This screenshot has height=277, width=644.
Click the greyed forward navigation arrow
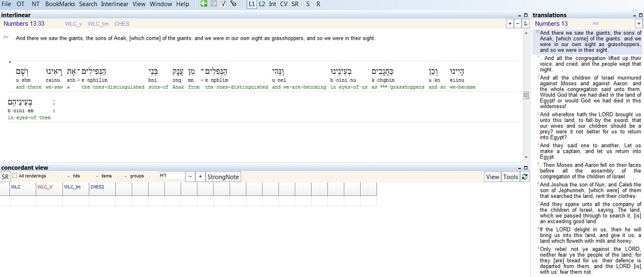[x=214, y=4]
